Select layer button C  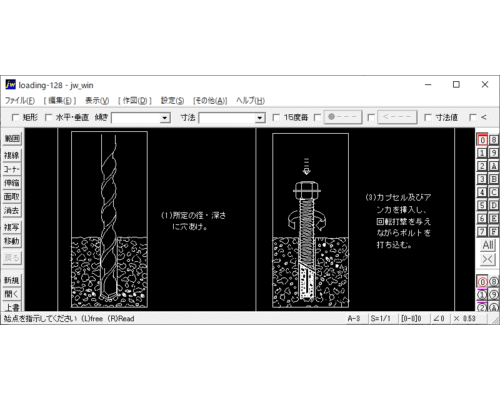494,192
